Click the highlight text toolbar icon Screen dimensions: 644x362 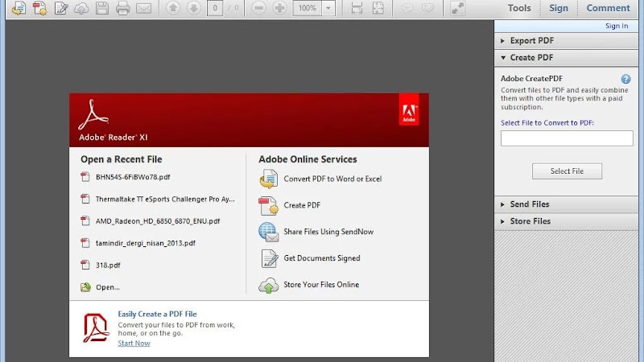pos(427,8)
